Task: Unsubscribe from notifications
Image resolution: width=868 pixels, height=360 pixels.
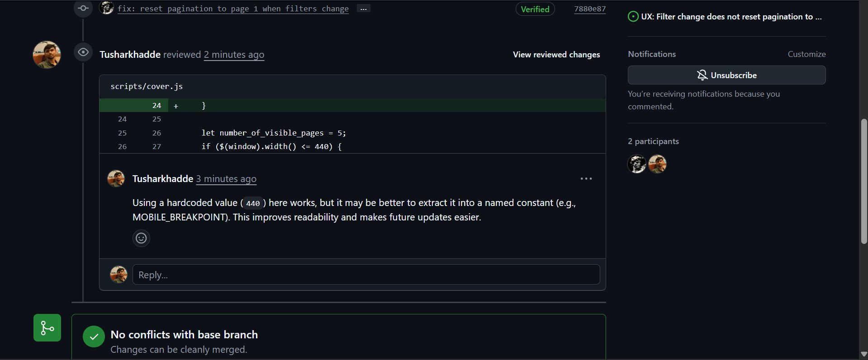Action: click(x=726, y=75)
